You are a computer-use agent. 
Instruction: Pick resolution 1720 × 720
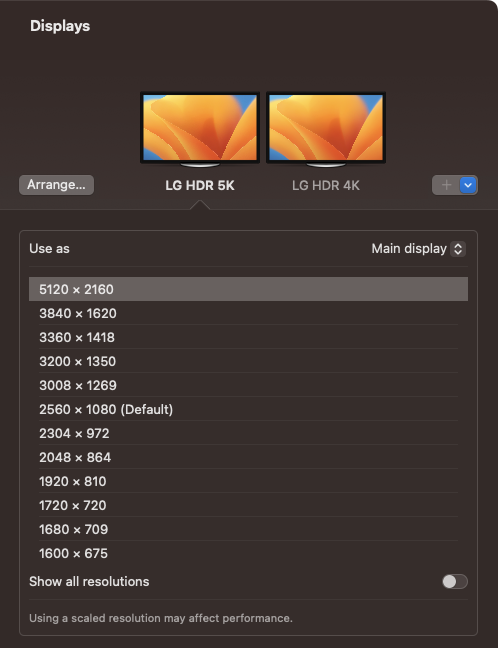pos(248,505)
